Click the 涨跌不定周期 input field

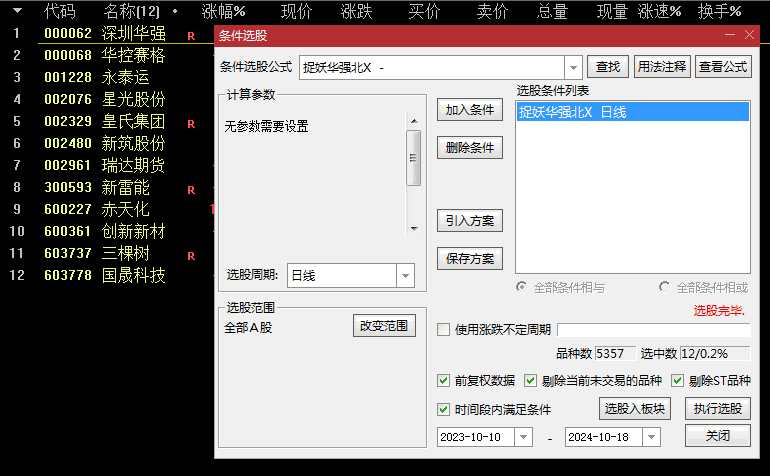654,330
